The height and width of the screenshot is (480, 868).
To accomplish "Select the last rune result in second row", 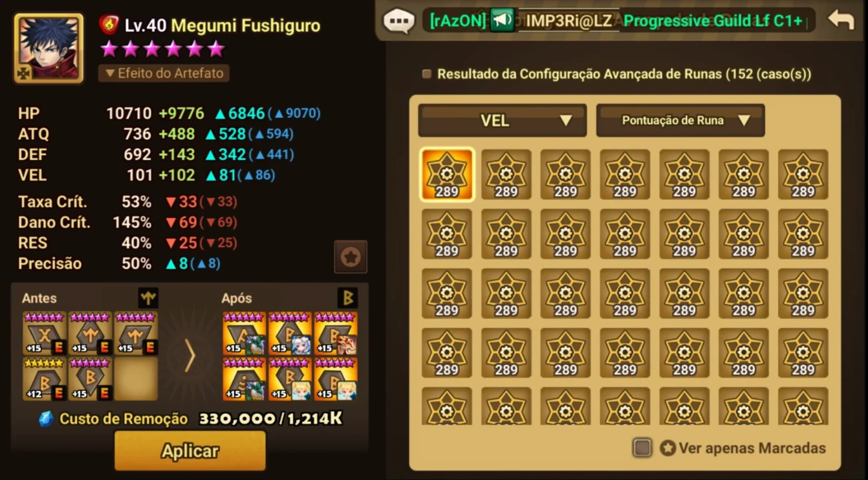I will pos(803,234).
